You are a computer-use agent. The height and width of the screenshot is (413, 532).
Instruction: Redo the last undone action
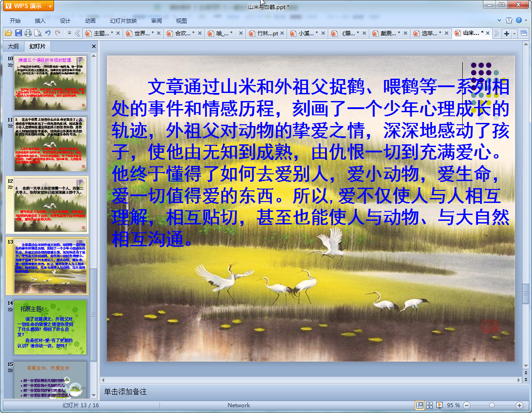58,33
